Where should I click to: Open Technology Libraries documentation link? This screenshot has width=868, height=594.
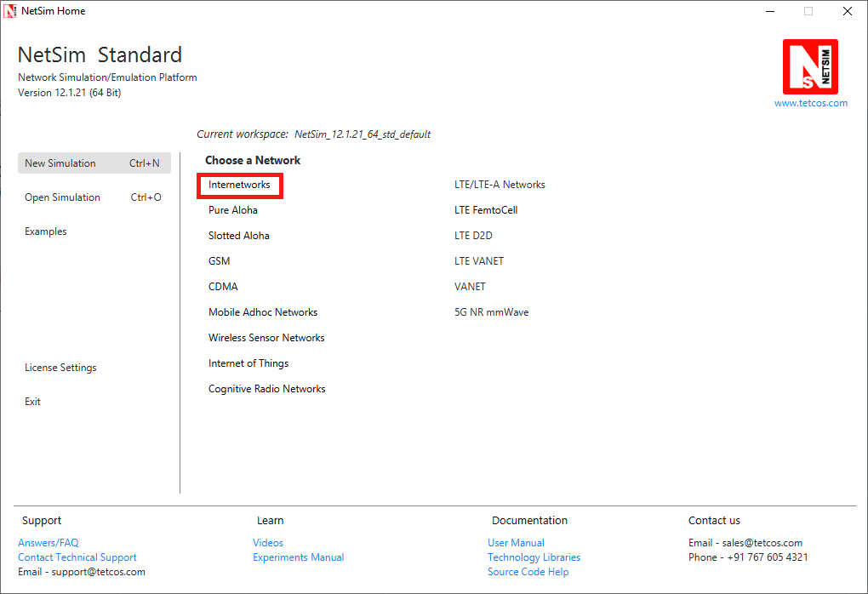pyautogui.click(x=534, y=557)
